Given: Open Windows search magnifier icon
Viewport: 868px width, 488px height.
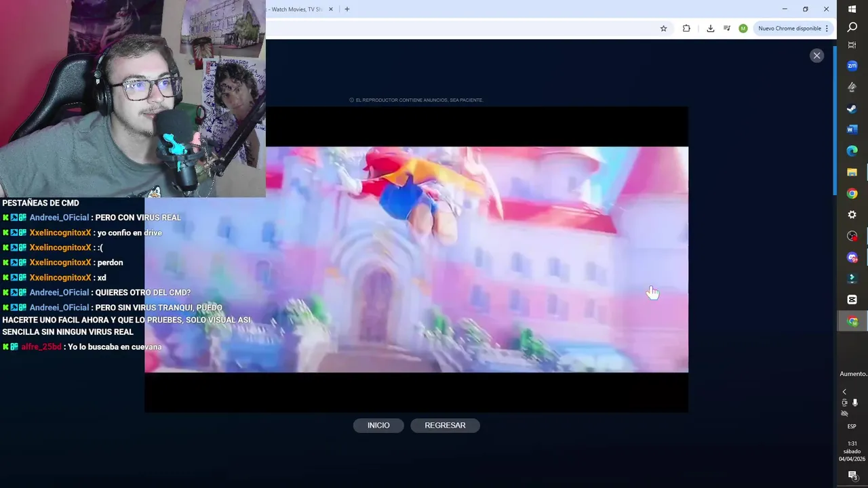Looking at the screenshot, I should (x=852, y=27).
